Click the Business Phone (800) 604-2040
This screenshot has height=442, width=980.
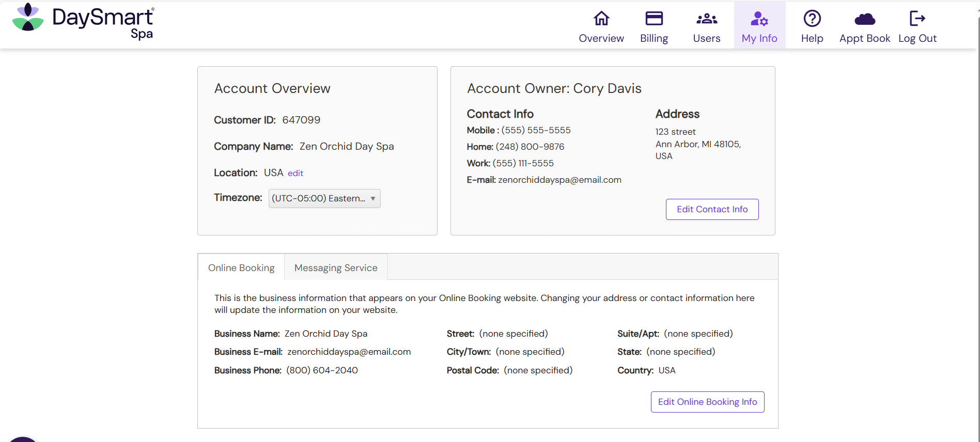click(322, 370)
